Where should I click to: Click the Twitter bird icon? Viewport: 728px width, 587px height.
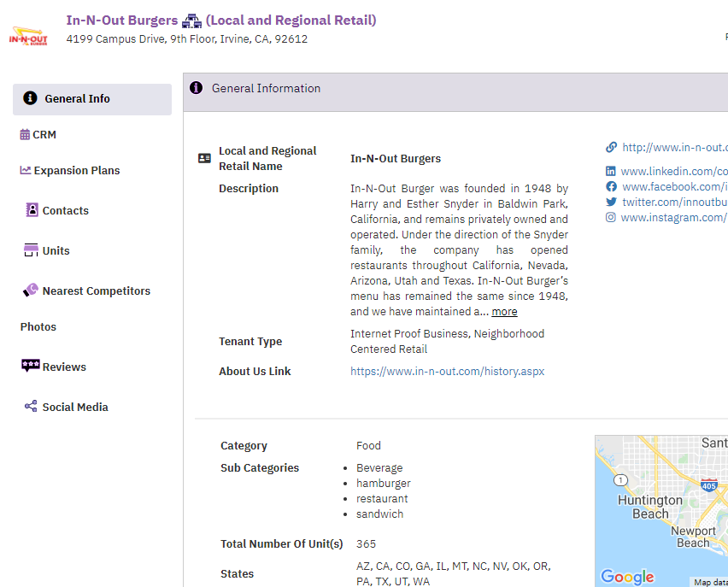click(x=612, y=202)
